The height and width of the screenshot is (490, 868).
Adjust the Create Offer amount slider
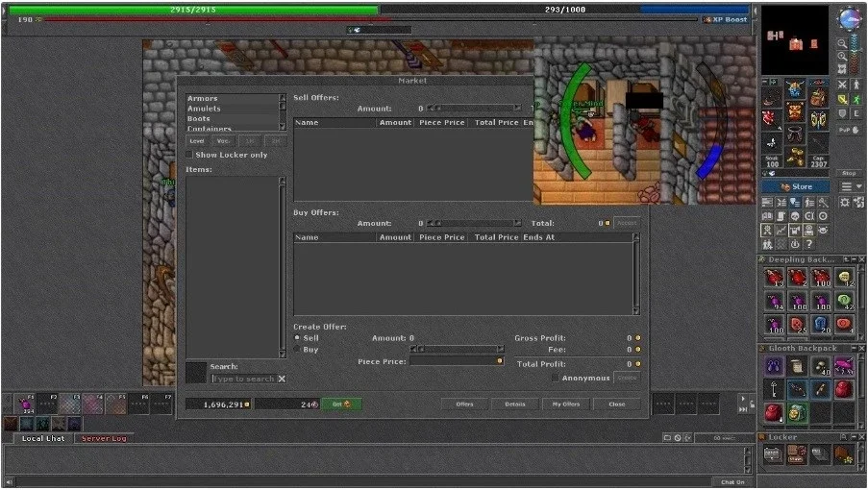[x=457, y=349]
